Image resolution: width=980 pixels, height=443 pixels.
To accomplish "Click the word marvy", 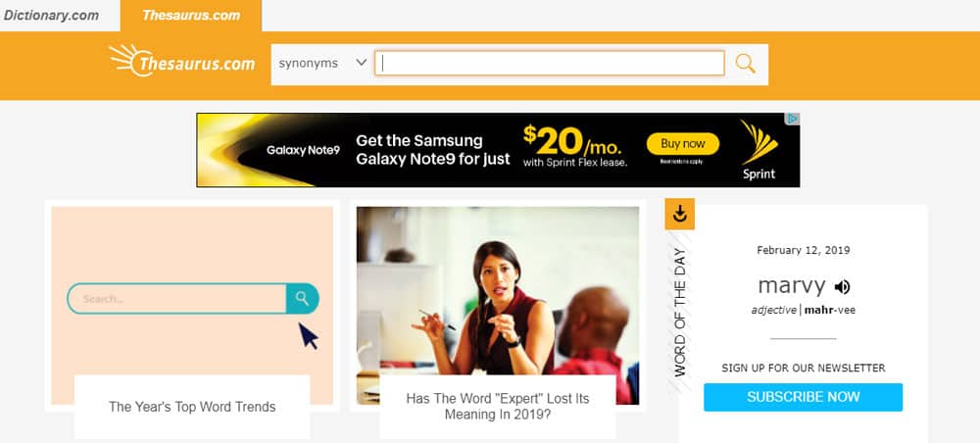I will [791, 286].
